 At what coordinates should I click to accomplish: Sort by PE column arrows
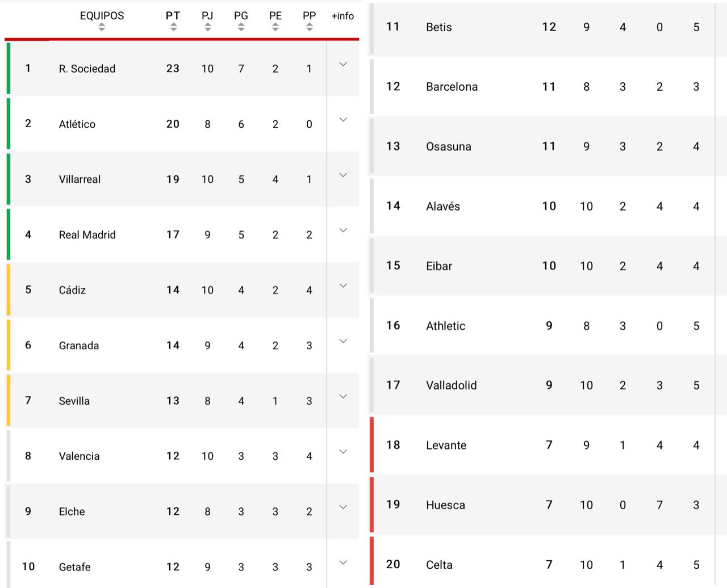click(275, 27)
